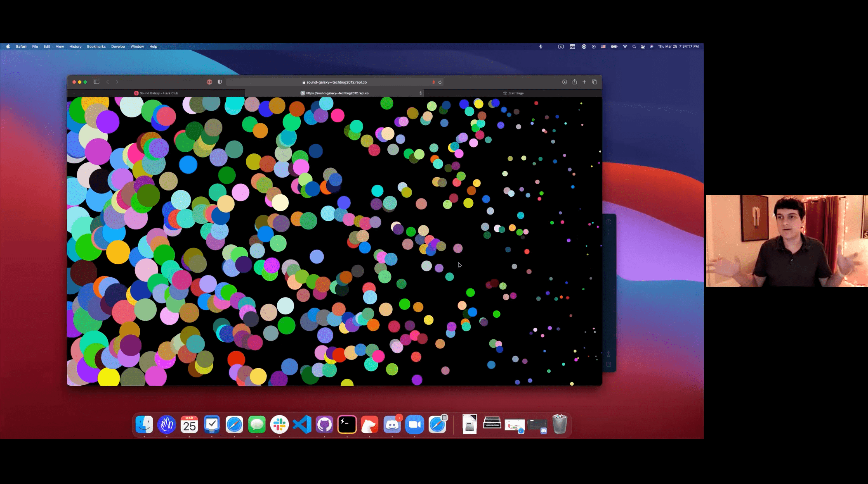Image resolution: width=868 pixels, height=484 pixels.
Task: Switch to the Sound Galaxy – Hack Club tab
Action: pyautogui.click(x=157, y=93)
